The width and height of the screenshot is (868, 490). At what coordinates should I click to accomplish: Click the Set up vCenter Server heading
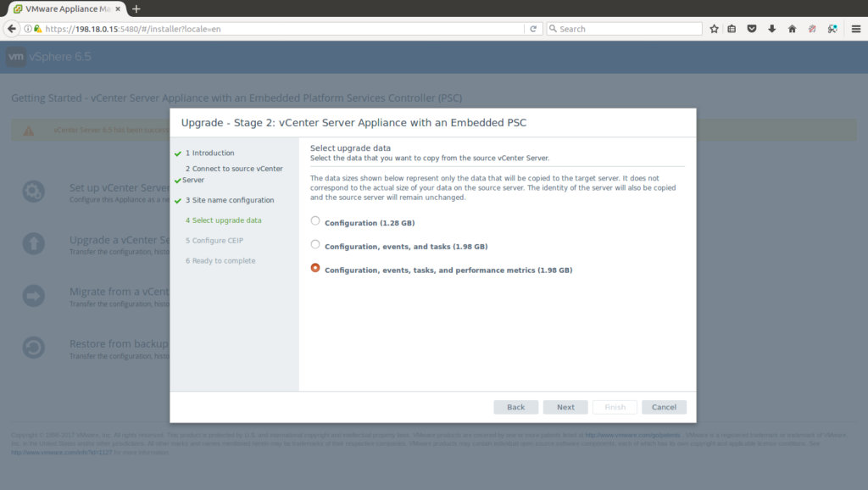[x=119, y=187]
